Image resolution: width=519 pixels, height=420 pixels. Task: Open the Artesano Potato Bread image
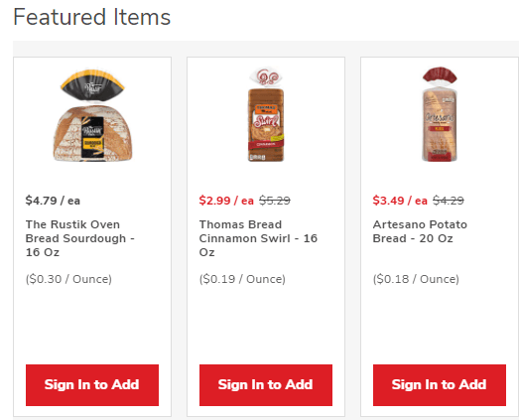440,114
